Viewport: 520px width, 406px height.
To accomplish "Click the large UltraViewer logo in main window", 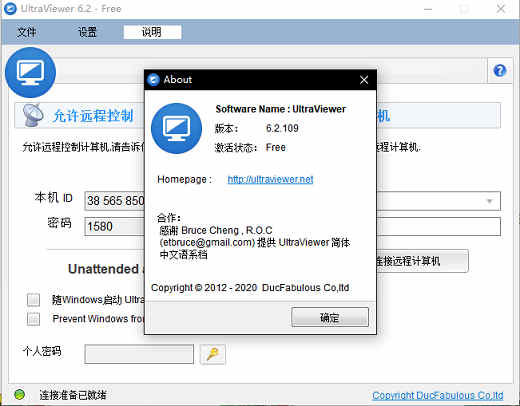I will pyautogui.click(x=30, y=72).
